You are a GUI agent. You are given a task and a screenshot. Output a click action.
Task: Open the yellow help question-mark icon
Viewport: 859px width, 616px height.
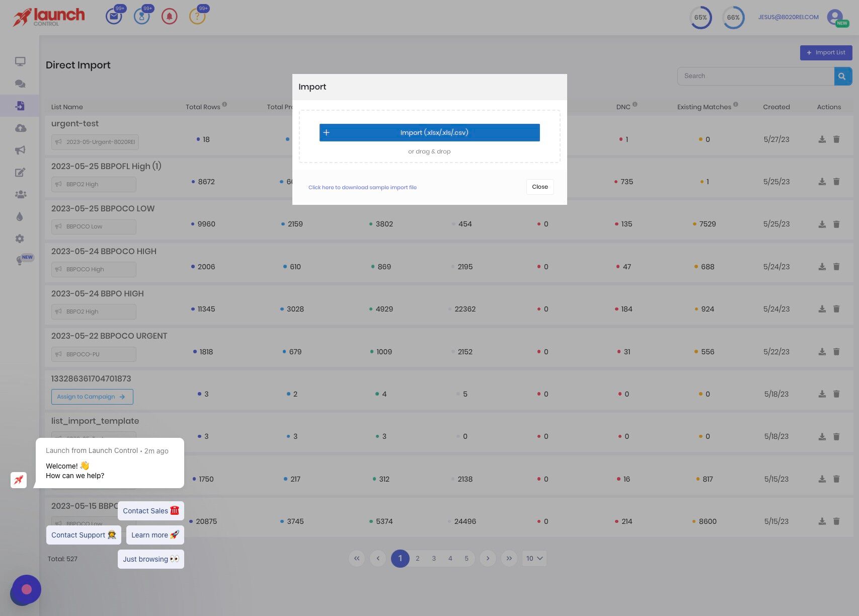(x=197, y=17)
